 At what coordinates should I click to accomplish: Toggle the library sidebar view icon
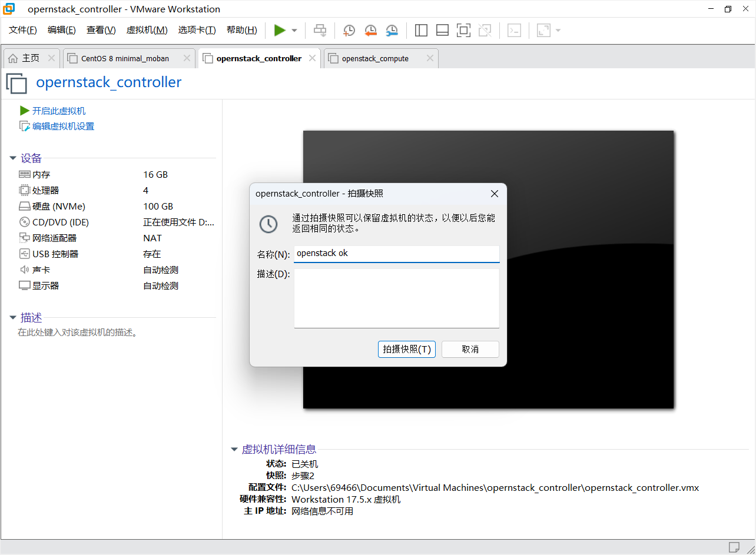coord(421,30)
